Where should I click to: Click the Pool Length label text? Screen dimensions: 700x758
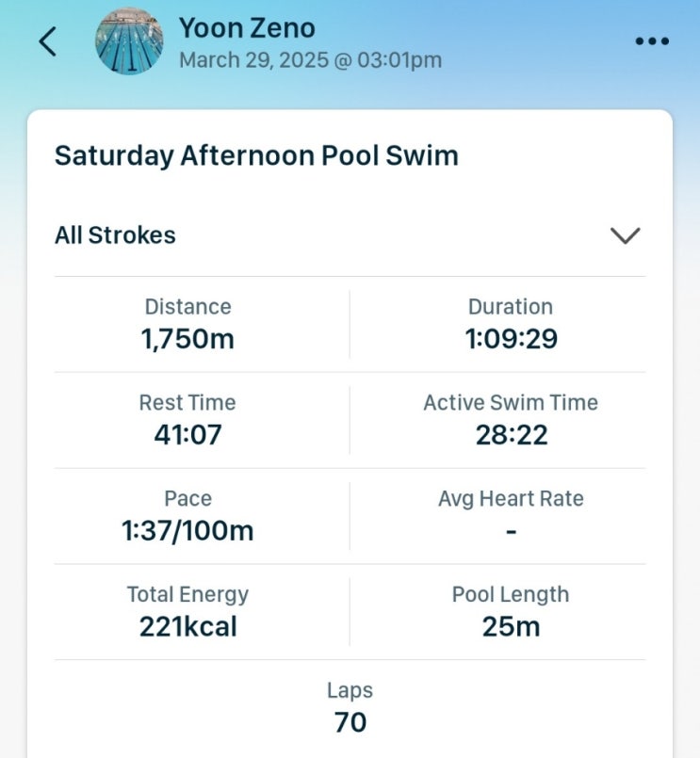pyautogui.click(x=511, y=595)
